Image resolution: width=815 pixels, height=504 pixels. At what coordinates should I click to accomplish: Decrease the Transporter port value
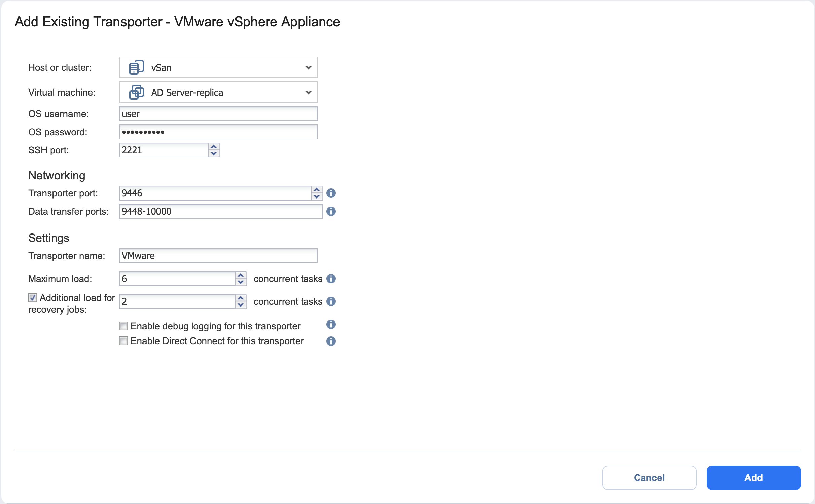pyautogui.click(x=317, y=196)
